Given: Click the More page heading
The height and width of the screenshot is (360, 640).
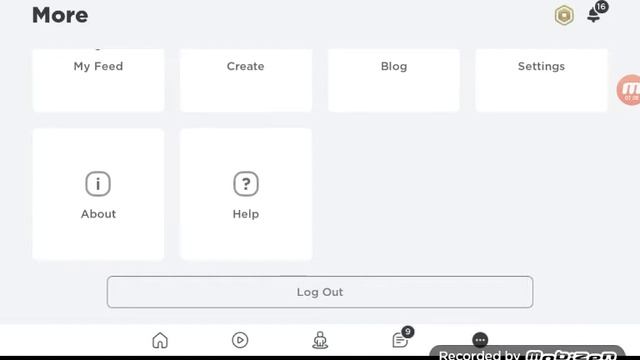Looking at the screenshot, I should tap(60, 15).
